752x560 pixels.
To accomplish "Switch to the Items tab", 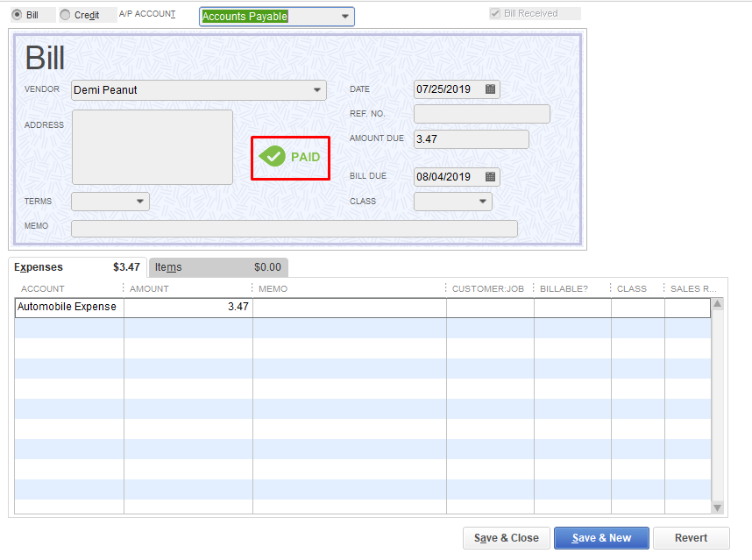I will pos(218,267).
